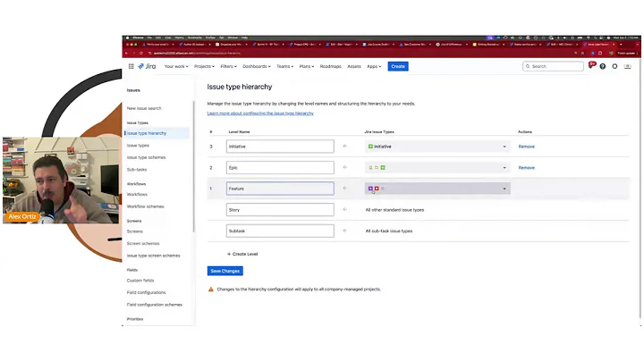The image size is (644, 361).
Task: Click into the Feature level name field
Action: point(280,189)
